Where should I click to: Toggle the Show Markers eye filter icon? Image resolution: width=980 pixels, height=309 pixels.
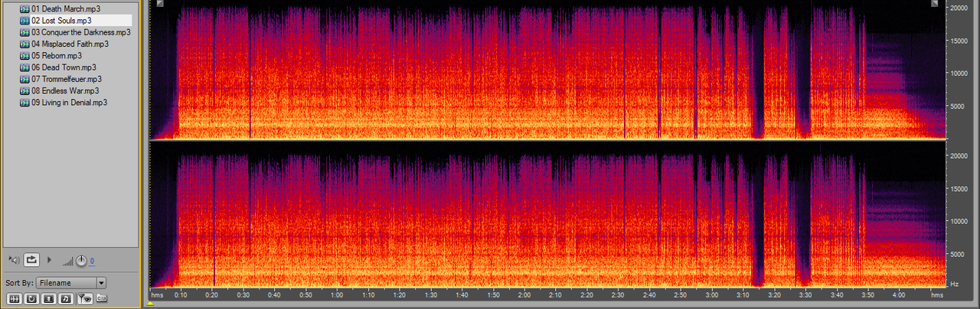point(85,298)
